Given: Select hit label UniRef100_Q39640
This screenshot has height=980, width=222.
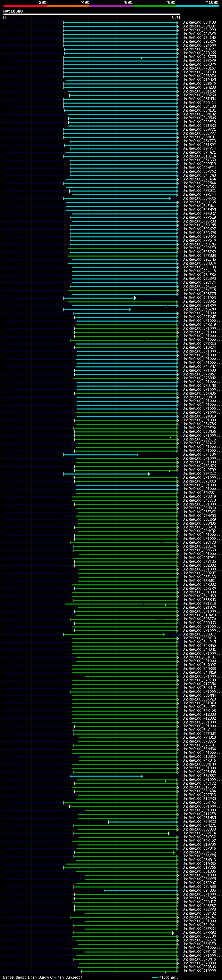Looking at the screenshot, I should [x=199, y=84].
